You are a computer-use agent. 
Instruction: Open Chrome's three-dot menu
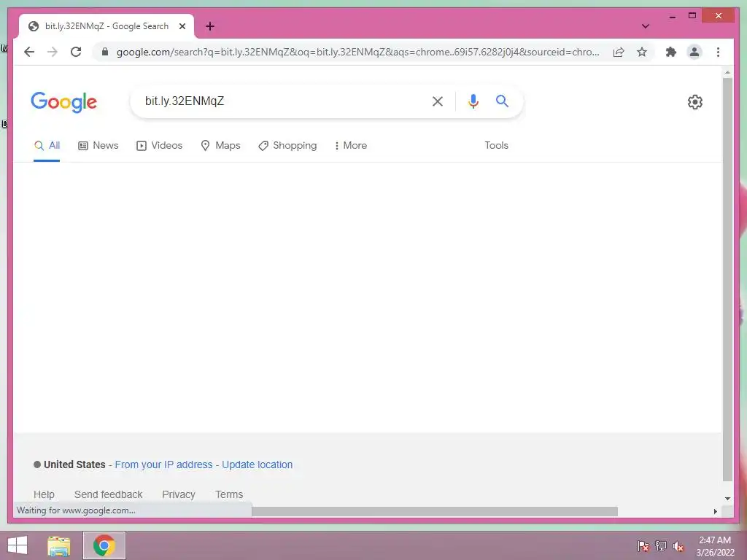pos(718,52)
